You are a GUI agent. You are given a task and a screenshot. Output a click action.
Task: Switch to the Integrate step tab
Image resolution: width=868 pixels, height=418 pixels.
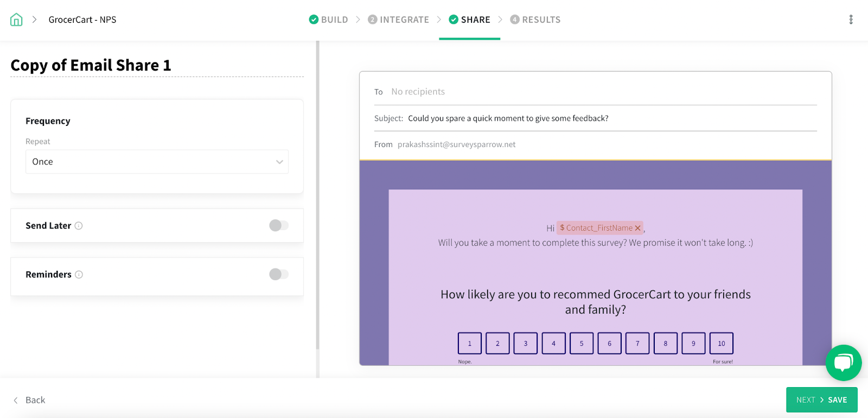[x=398, y=20]
